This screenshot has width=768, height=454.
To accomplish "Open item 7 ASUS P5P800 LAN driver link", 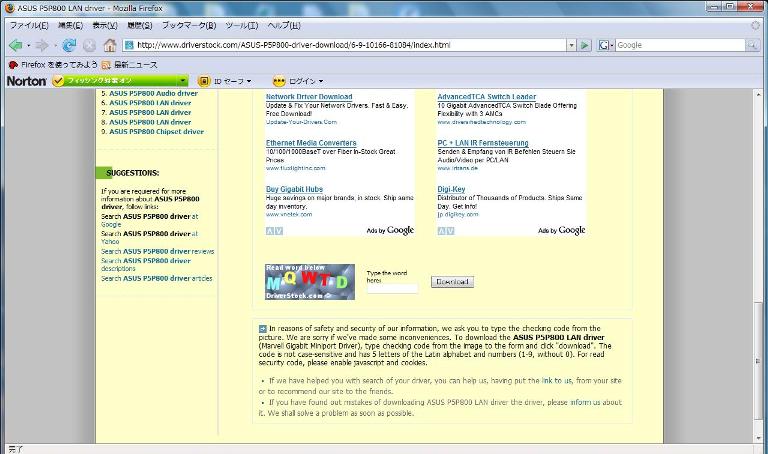I will (150, 113).
